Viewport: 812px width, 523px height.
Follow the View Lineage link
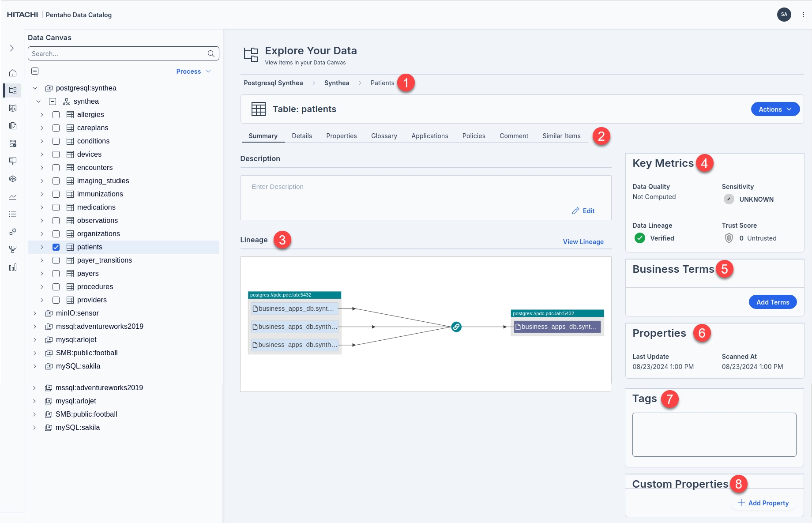(583, 242)
